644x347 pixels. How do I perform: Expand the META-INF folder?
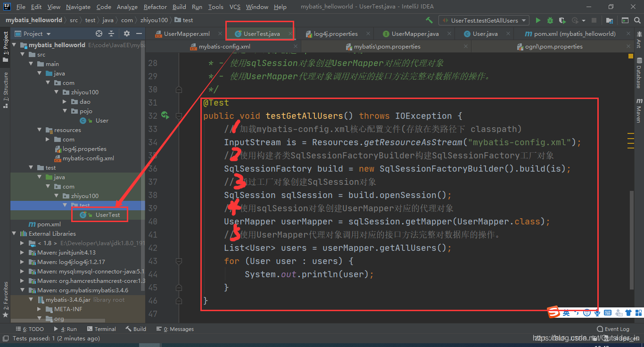[40, 309]
